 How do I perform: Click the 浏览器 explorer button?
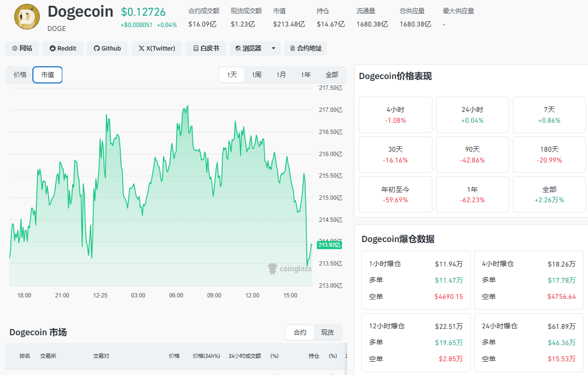248,49
